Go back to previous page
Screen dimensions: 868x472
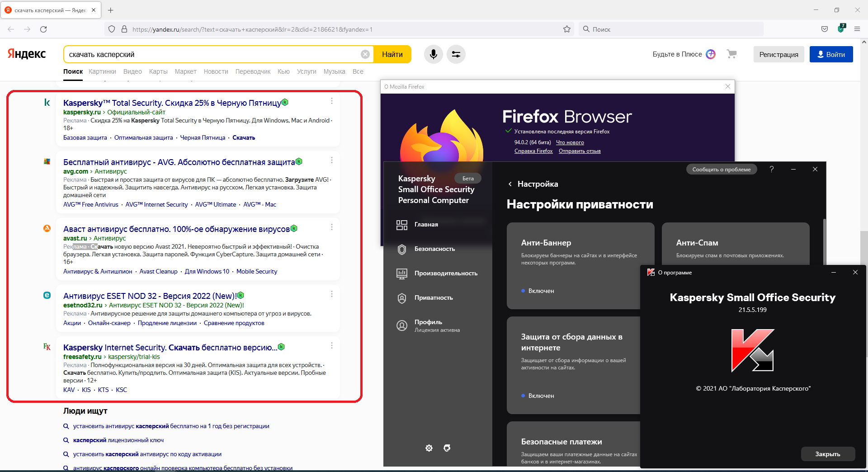click(x=11, y=29)
